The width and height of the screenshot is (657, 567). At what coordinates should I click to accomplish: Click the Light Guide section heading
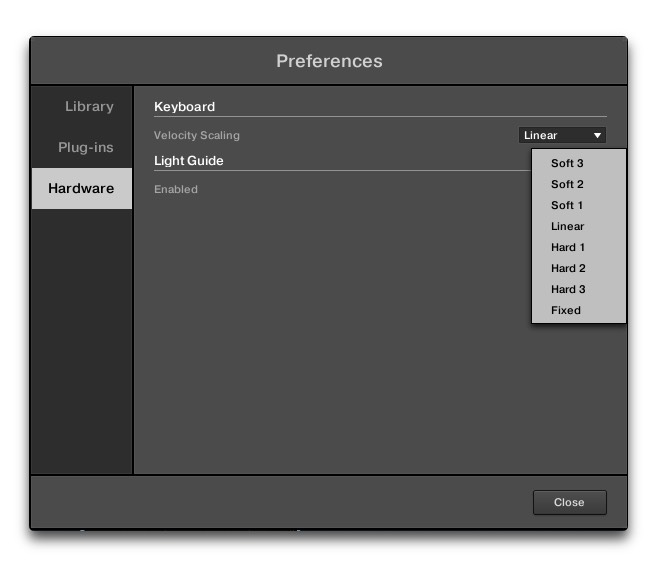pos(189,161)
